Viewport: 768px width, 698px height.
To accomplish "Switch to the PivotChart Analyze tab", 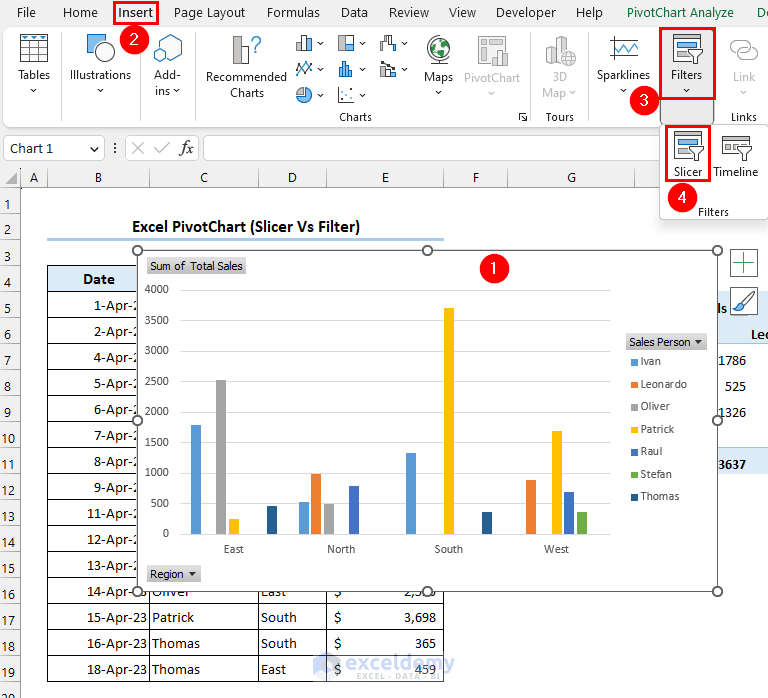I will tap(680, 12).
